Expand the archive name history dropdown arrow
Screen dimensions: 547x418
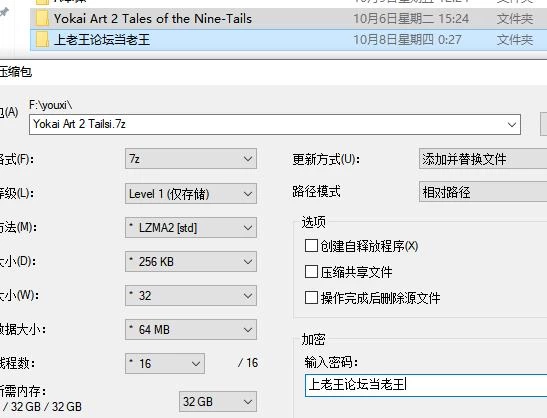[x=512, y=125]
